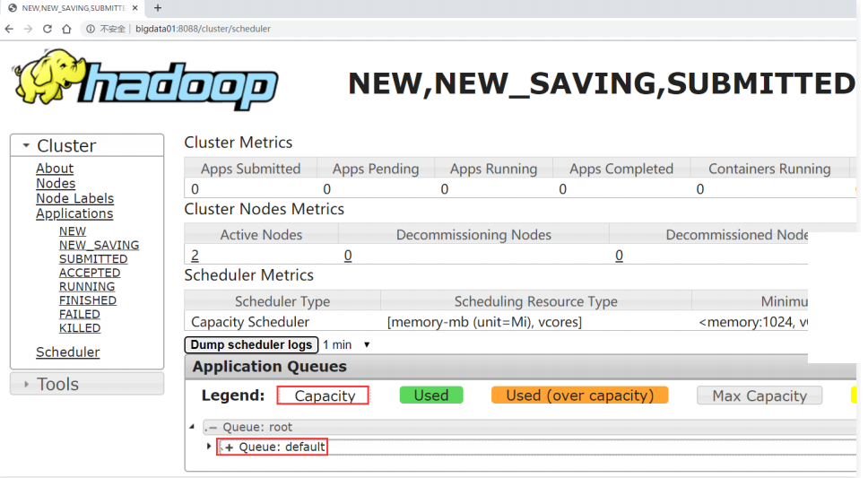Open the Nodes link in sidebar
This screenshot has width=868, height=478.
coord(56,183)
